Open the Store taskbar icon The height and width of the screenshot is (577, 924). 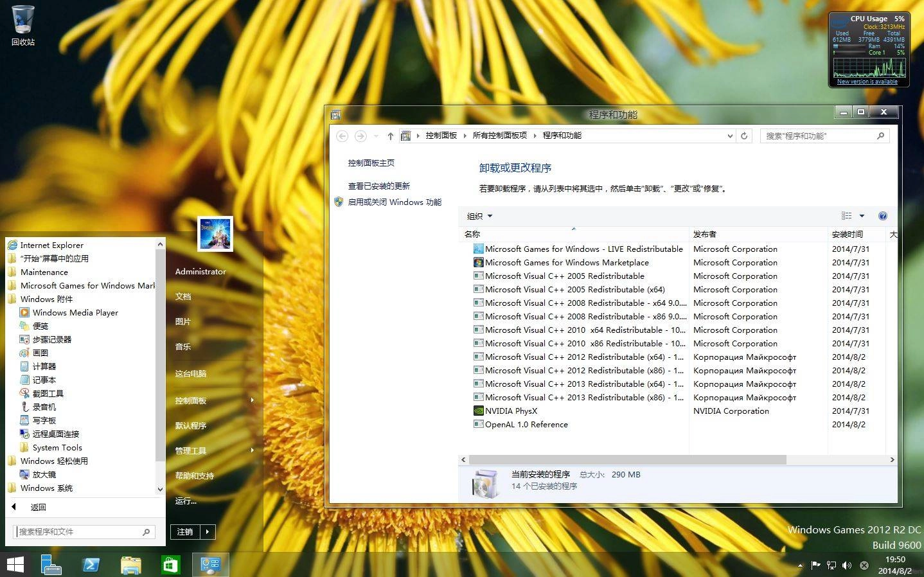170,565
